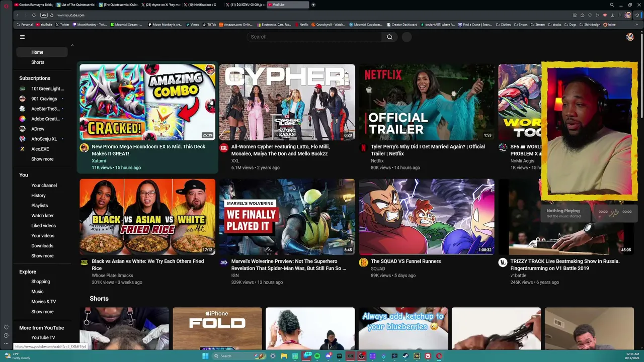Toggle the browser VPN badge
Viewport: 644px width, 362px height.
click(44, 15)
